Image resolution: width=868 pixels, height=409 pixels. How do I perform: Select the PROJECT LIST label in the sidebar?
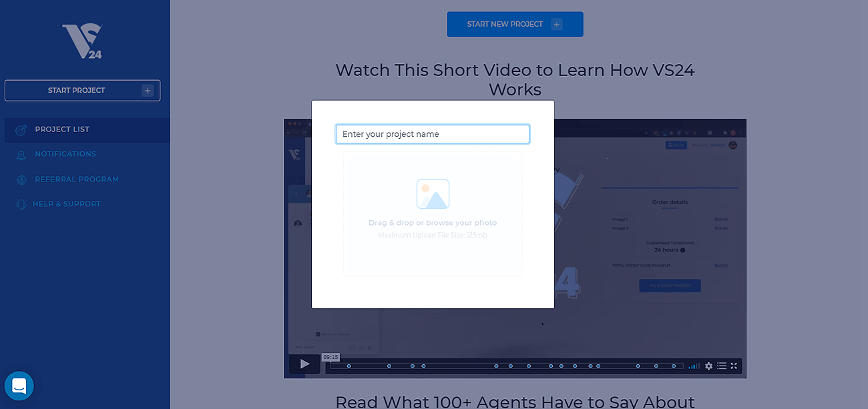coord(62,129)
